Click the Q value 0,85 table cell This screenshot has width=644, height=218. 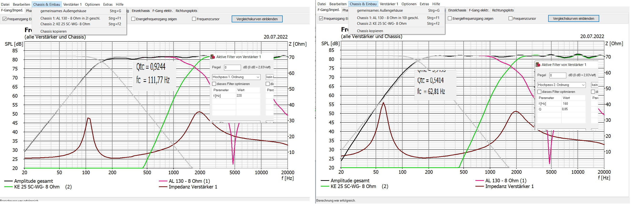coord(573,109)
